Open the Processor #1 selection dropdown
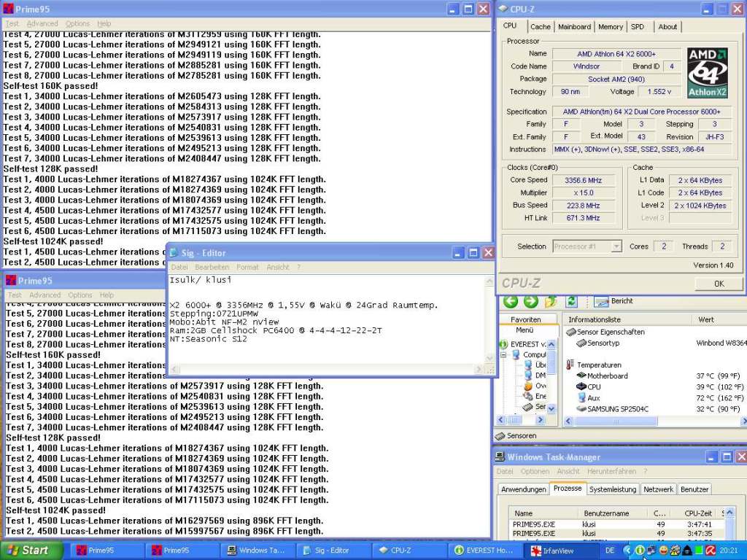The height and width of the screenshot is (560, 747). click(616, 246)
